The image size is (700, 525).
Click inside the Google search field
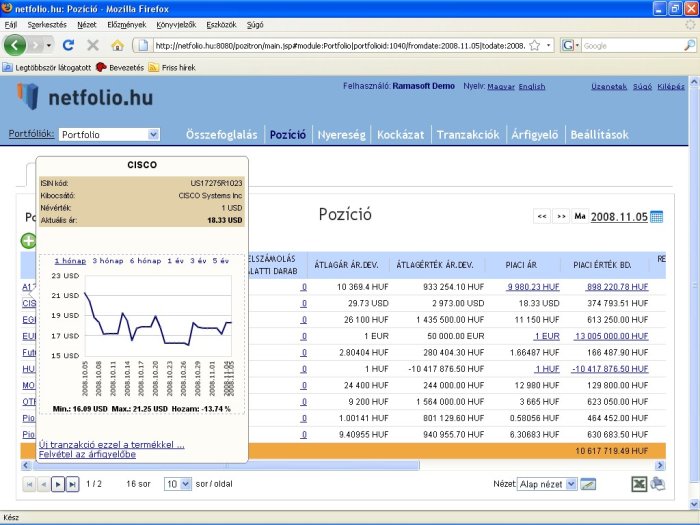pos(632,46)
